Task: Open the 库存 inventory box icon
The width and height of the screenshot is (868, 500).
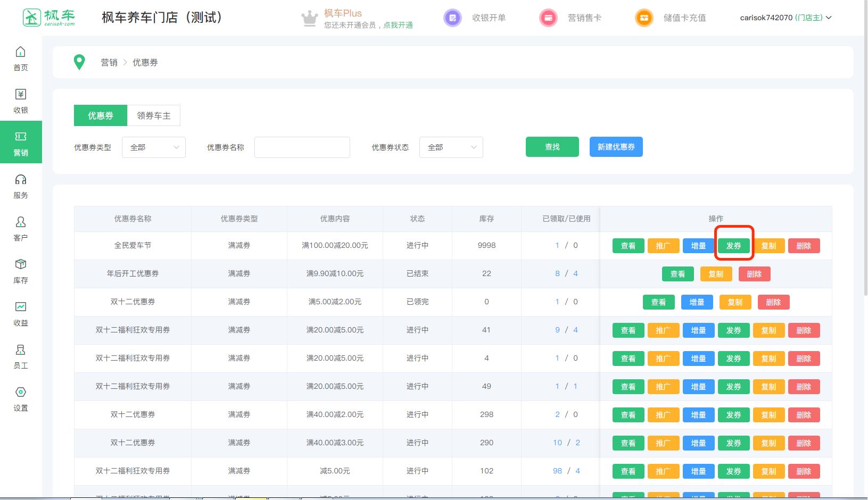Action: (x=21, y=265)
